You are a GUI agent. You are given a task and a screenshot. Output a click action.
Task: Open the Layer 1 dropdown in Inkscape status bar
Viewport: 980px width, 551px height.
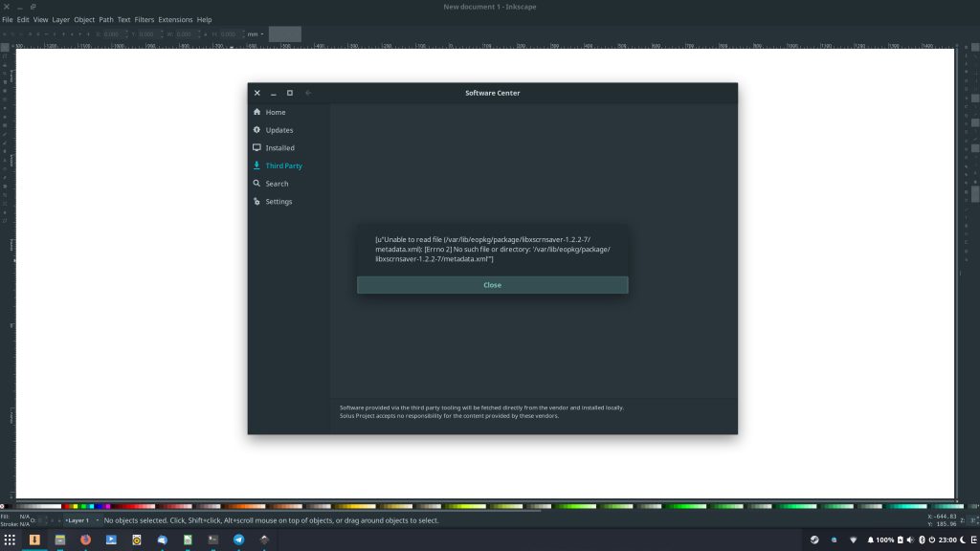(x=82, y=520)
